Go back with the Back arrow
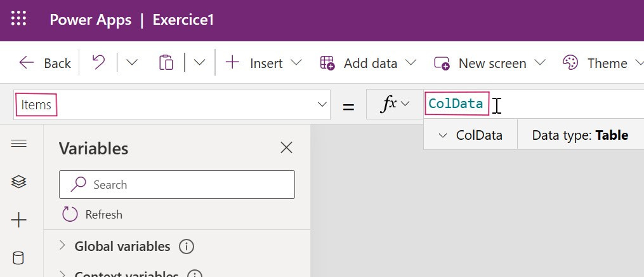This screenshot has width=644, height=277. [45, 64]
